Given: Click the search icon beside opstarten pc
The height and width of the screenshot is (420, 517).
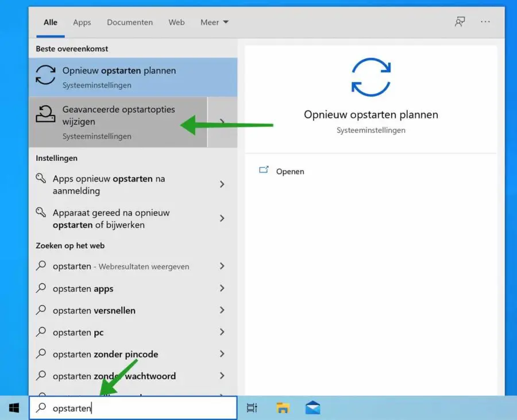Looking at the screenshot, I should [41, 332].
